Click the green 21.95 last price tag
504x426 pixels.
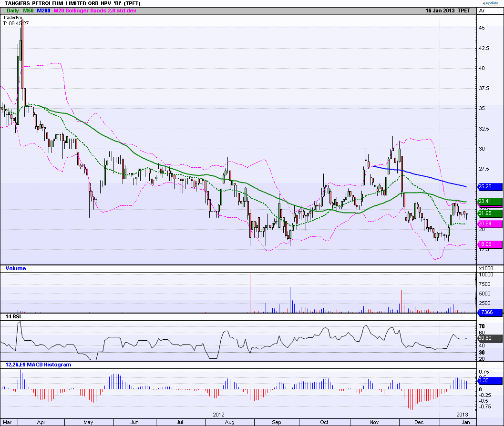point(490,213)
